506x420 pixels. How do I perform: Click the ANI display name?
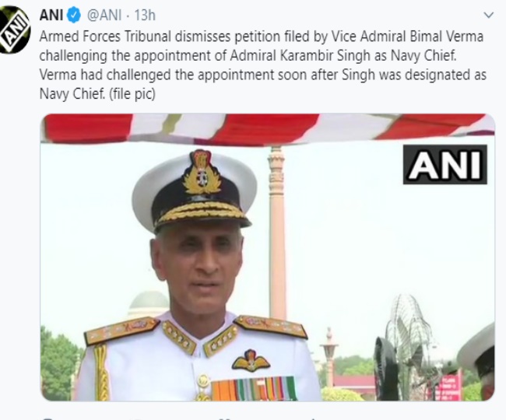51,15
